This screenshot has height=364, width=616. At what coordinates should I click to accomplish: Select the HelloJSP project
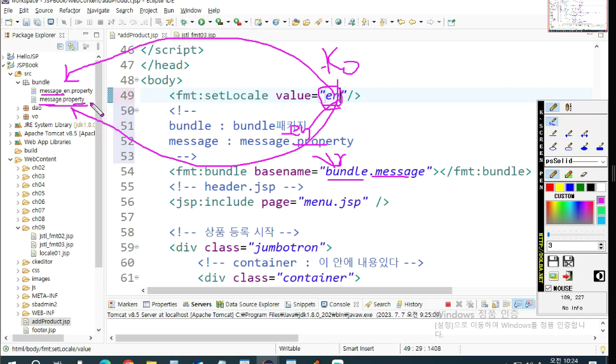click(x=27, y=57)
